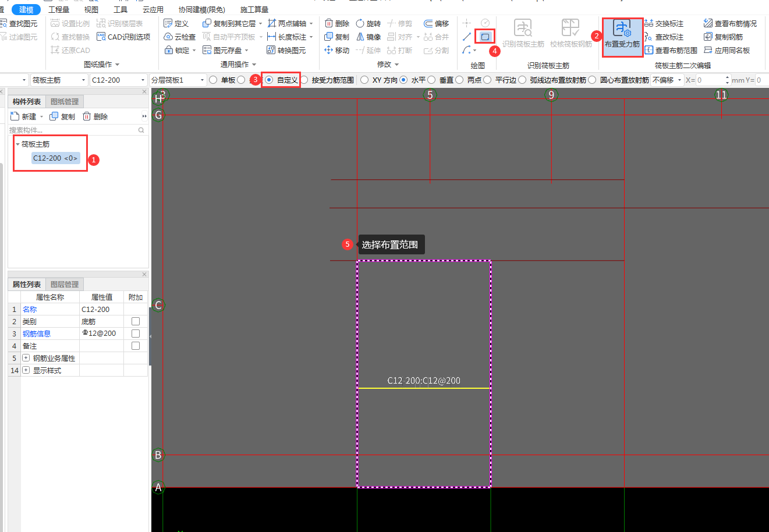Select the 垂直 radio option
This screenshot has width=769, height=532.
pos(431,80)
